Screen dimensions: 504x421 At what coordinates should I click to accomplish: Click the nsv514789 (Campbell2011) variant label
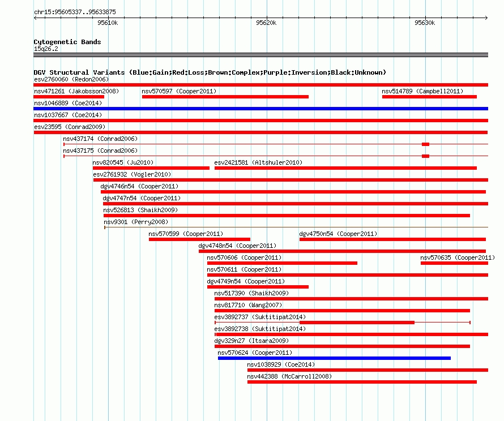click(422, 91)
